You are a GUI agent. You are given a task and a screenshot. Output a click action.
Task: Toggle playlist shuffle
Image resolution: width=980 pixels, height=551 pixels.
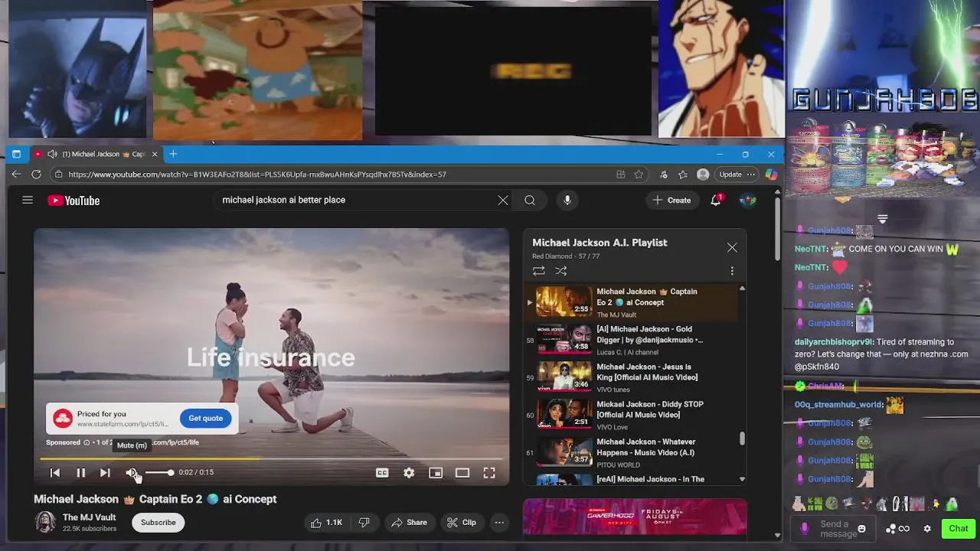point(561,271)
